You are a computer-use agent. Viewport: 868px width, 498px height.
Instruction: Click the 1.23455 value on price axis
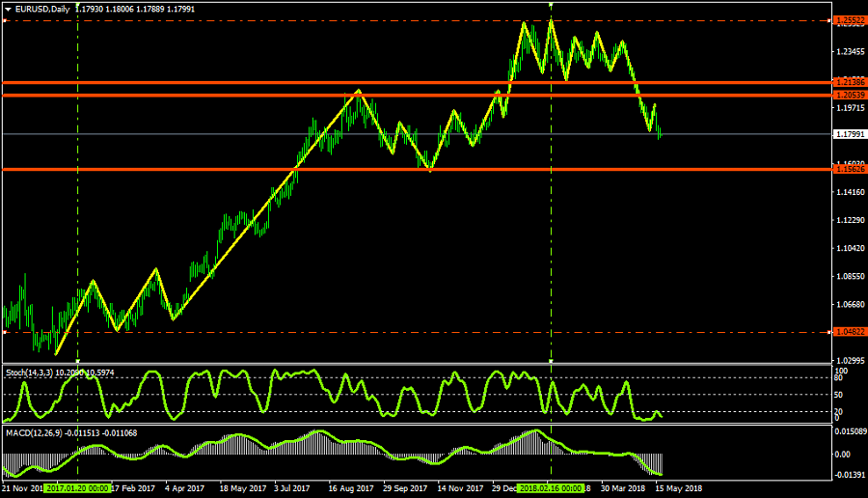851,51
